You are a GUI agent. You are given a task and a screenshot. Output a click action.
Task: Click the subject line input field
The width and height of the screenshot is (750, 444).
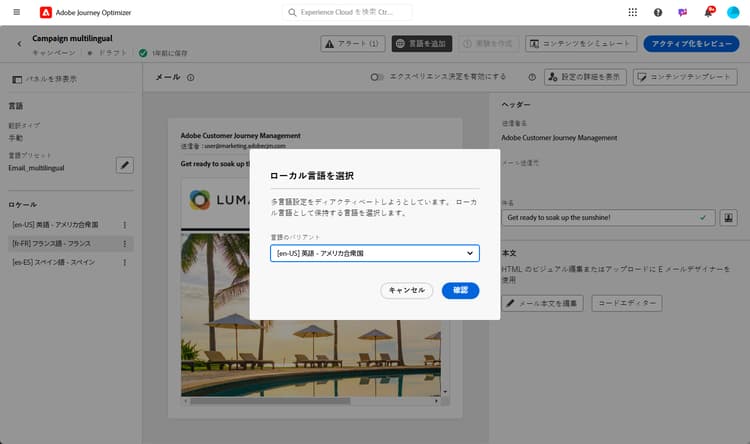click(x=608, y=218)
